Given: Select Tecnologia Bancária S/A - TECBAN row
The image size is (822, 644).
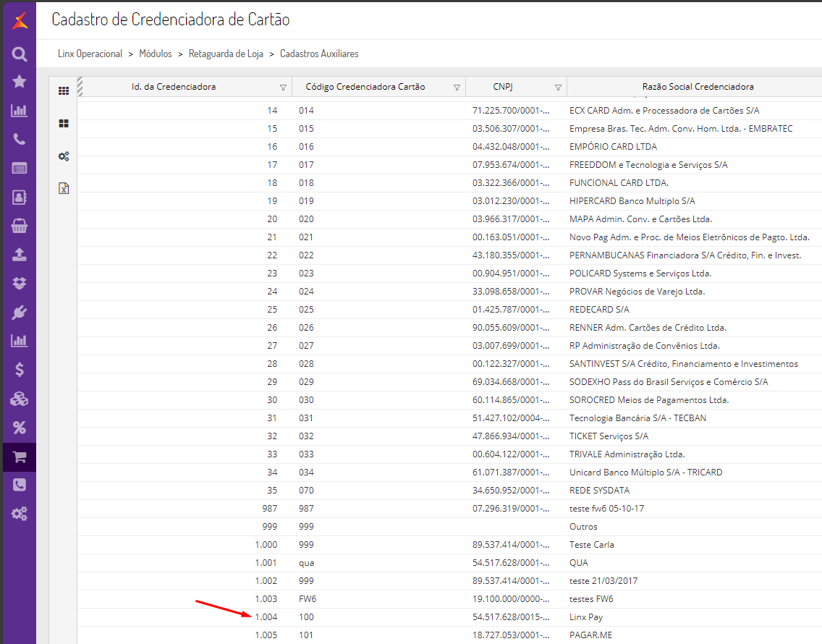Looking at the screenshot, I should point(449,418).
